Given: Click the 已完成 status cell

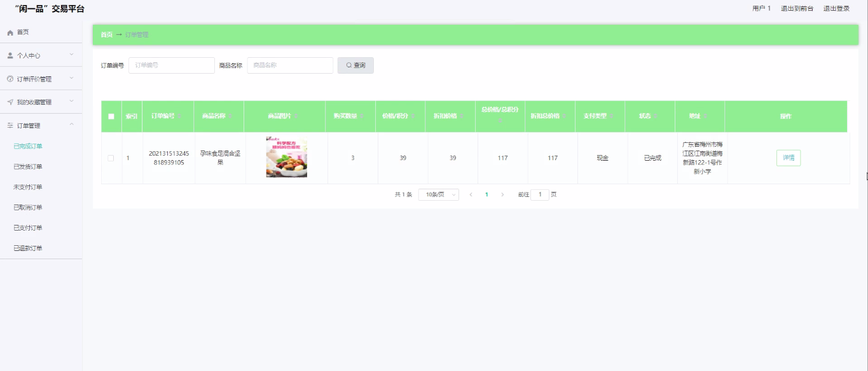Looking at the screenshot, I should tap(652, 158).
